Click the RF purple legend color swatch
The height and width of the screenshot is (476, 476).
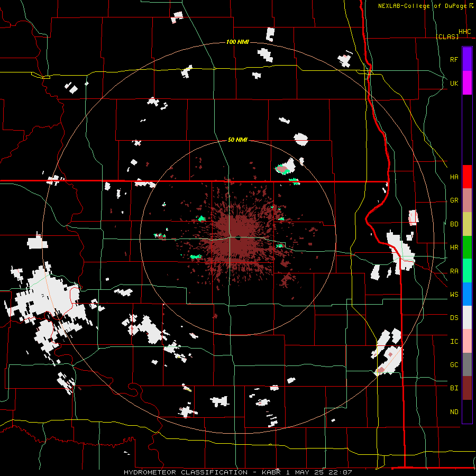[x=467, y=59]
